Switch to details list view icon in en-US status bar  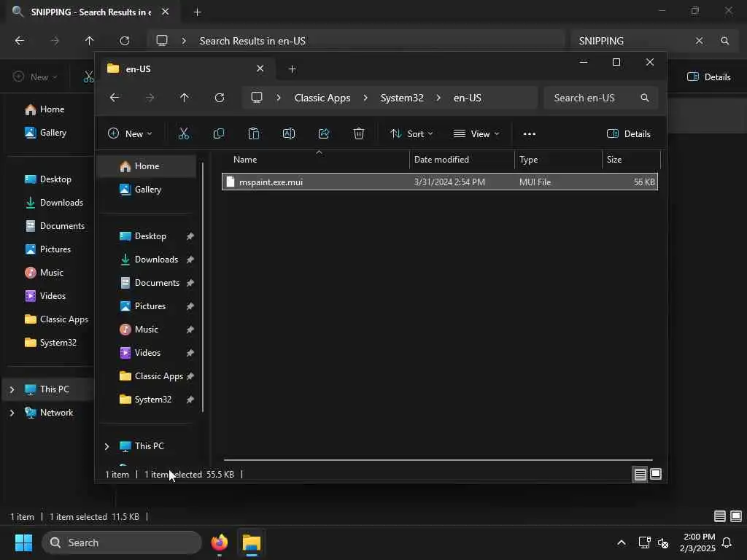pos(640,474)
